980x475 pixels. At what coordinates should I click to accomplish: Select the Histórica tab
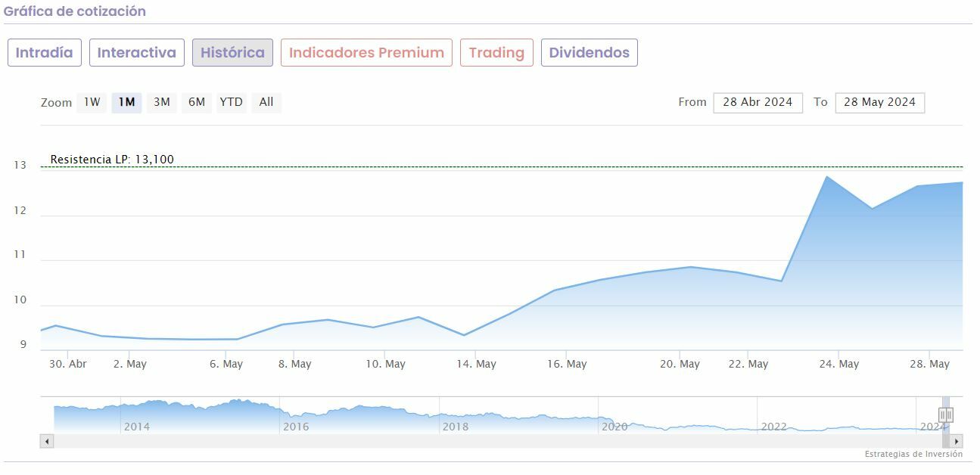(232, 53)
